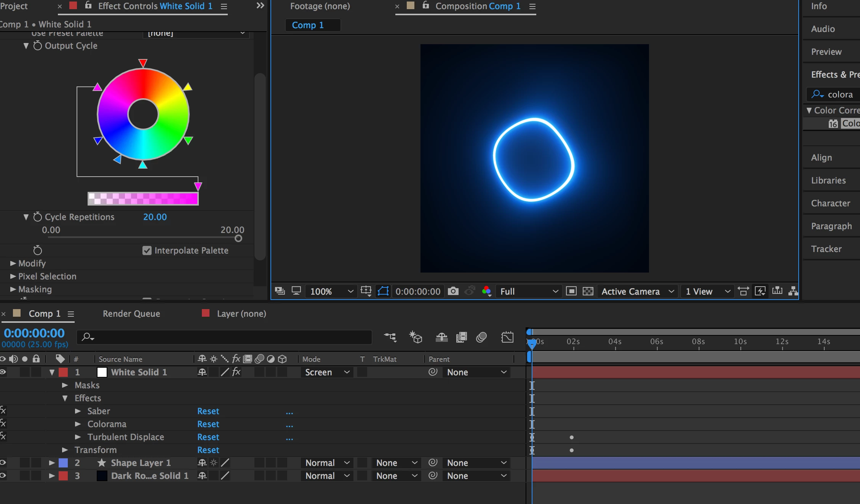Click the Cycle Repetitions slider handle
Screen dimensions: 860x504
point(238,238)
